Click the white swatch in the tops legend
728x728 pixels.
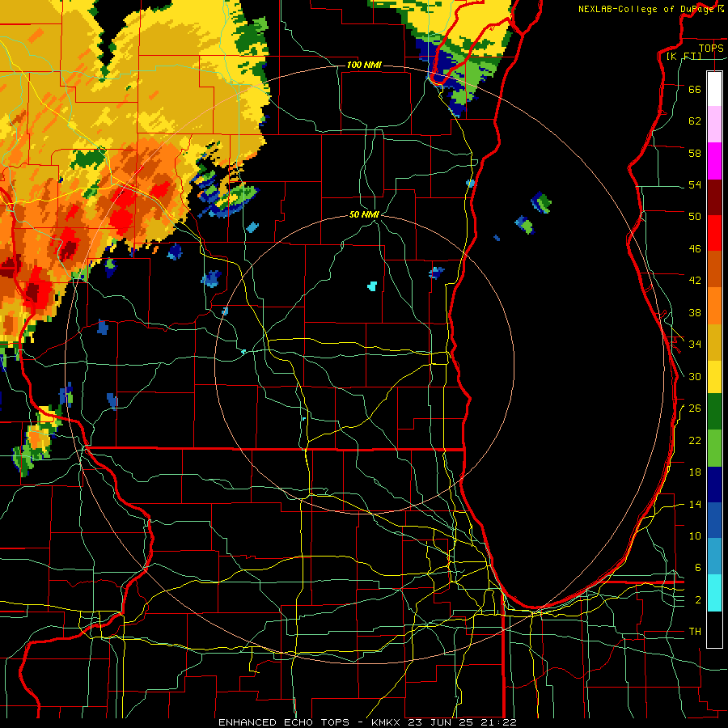pyautogui.click(x=714, y=89)
